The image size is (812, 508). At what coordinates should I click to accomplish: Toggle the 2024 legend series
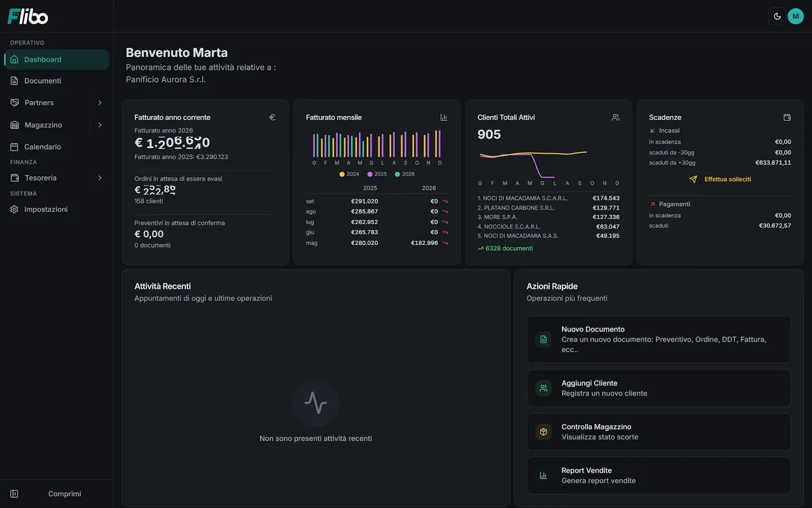[x=349, y=174]
